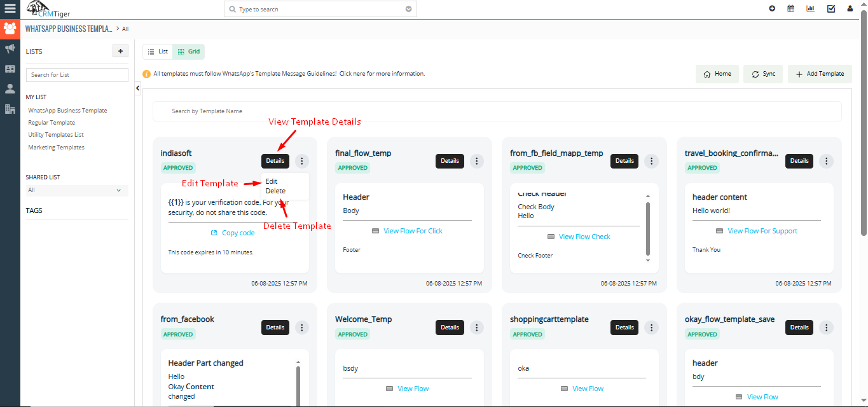
Task: View Details of final_flow_temp template
Action: (x=450, y=161)
